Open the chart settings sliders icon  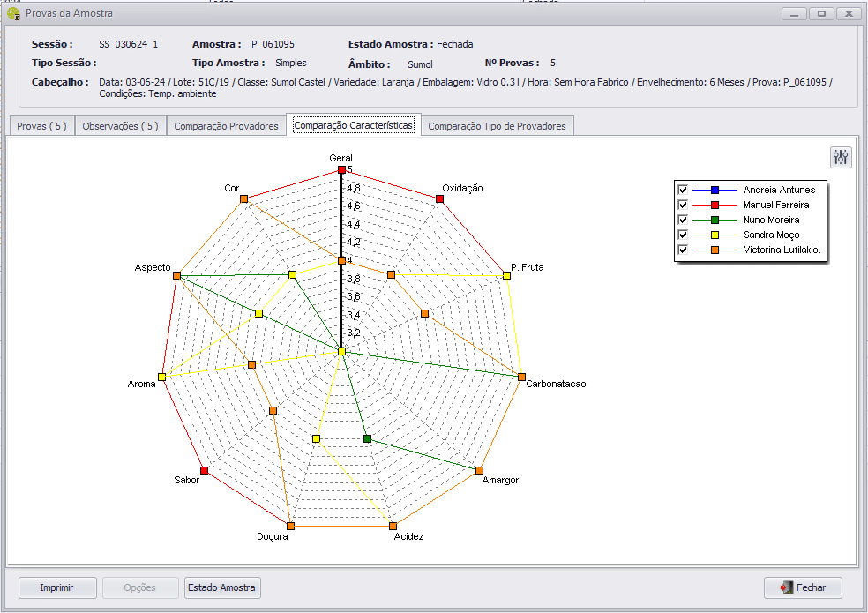841,157
